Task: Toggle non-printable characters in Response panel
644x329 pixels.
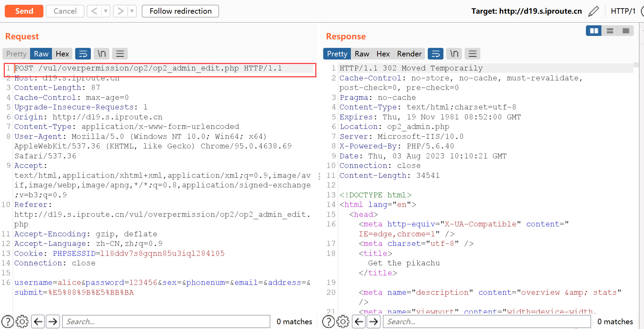Action: tap(454, 54)
